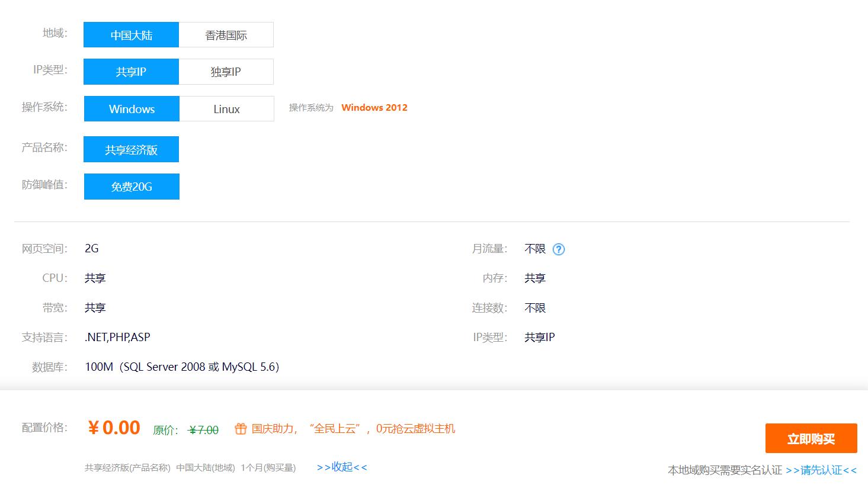The width and height of the screenshot is (868, 488).
Task: Click the 带宽 共享 value
Action: coord(95,308)
